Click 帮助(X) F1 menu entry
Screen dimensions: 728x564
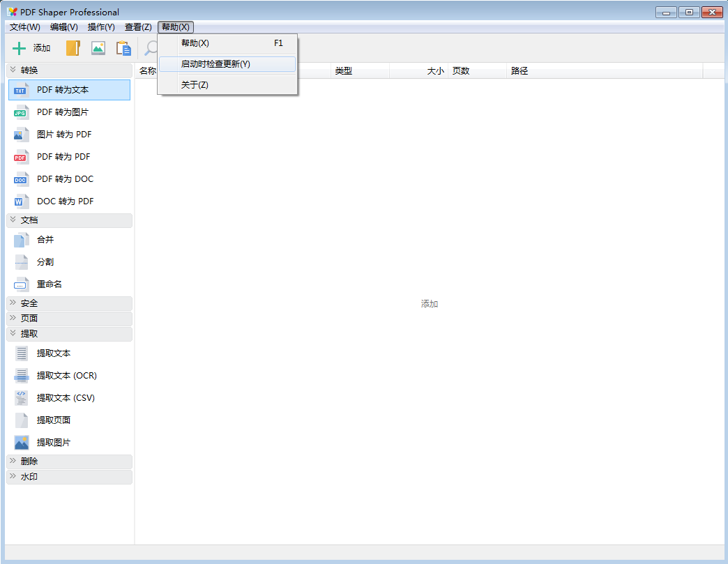tap(195, 43)
